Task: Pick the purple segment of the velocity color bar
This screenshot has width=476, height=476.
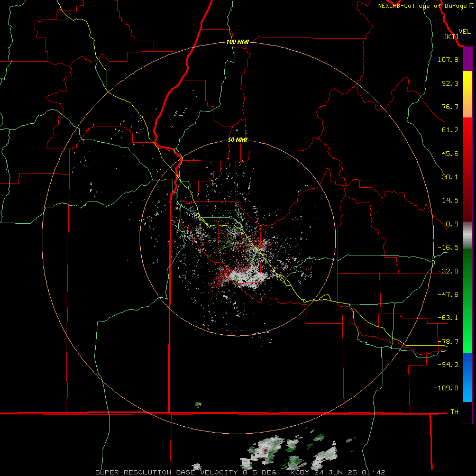Action: click(x=467, y=59)
